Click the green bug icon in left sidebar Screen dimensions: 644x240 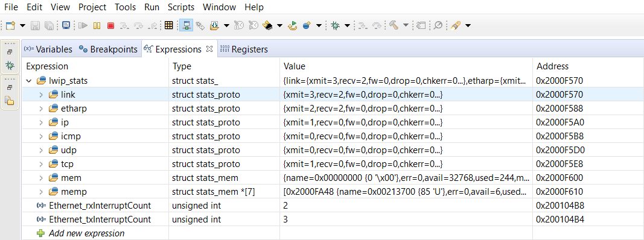10,65
